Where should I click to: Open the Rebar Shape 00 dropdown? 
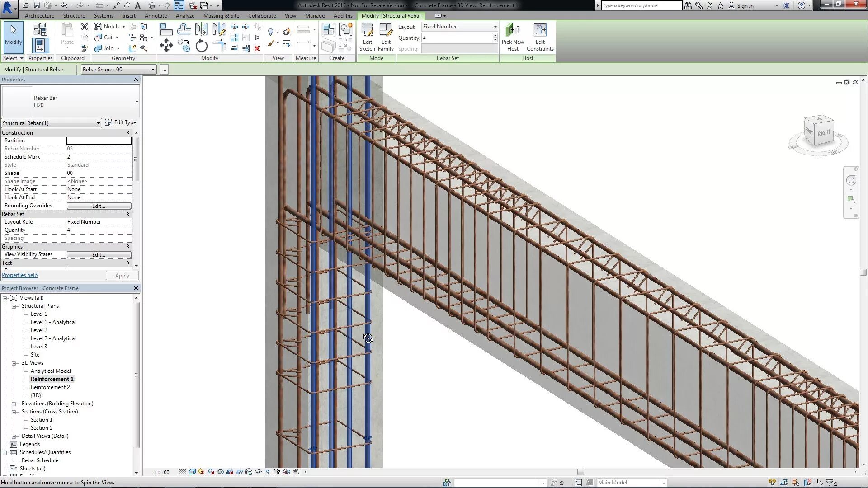click(153, 70)
